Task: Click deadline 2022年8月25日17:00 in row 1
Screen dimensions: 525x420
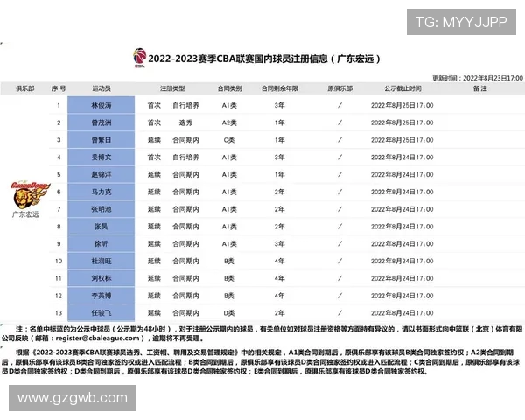Action: pos(402,105)
